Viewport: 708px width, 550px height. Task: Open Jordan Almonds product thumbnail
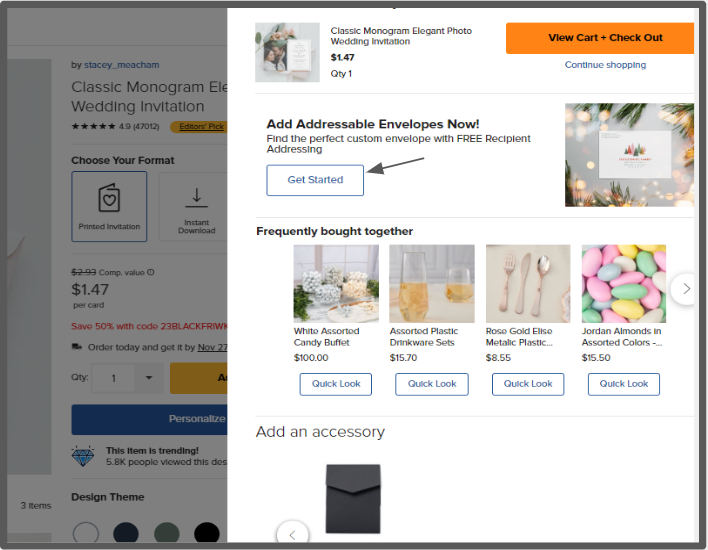624,284
